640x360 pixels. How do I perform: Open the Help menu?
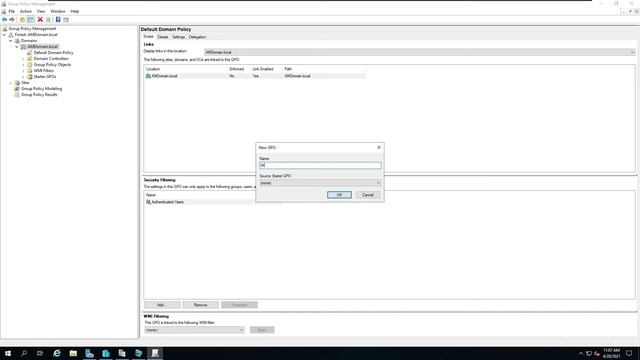tap(75, 11)
